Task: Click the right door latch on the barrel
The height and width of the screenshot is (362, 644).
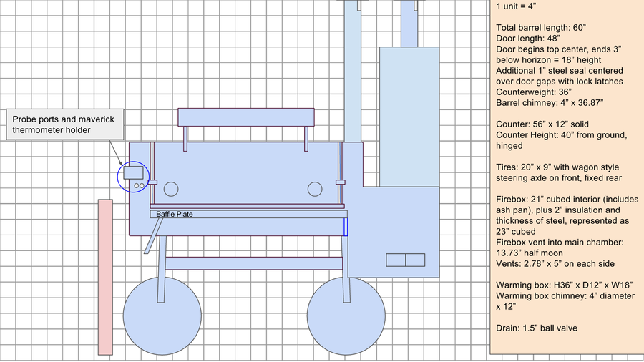Action: coord(340,182)
